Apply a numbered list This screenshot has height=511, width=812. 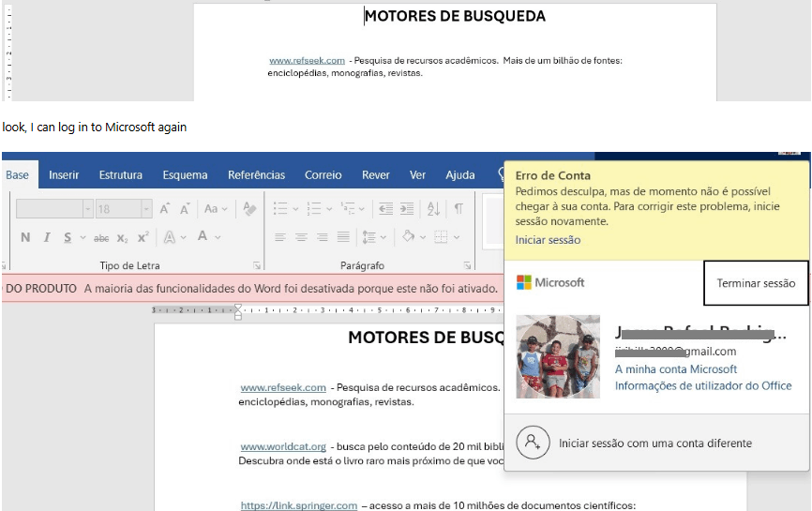tap(314, 209)
